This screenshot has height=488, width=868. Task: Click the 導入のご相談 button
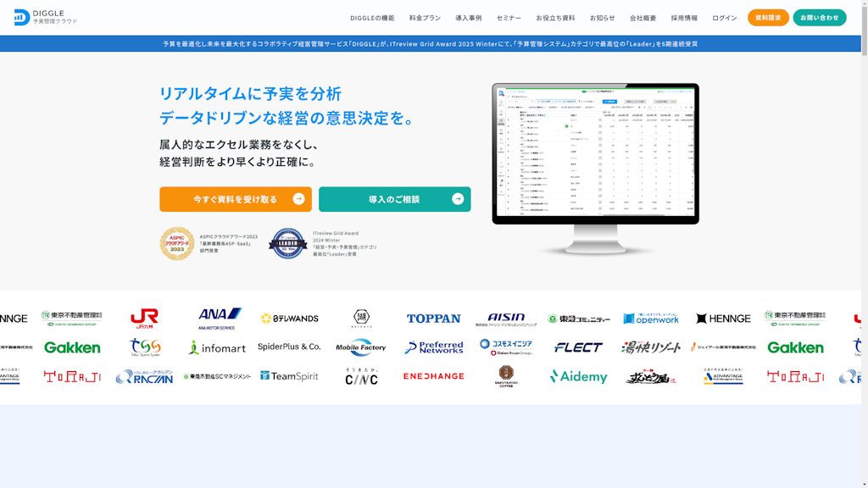tap(394, 199)
